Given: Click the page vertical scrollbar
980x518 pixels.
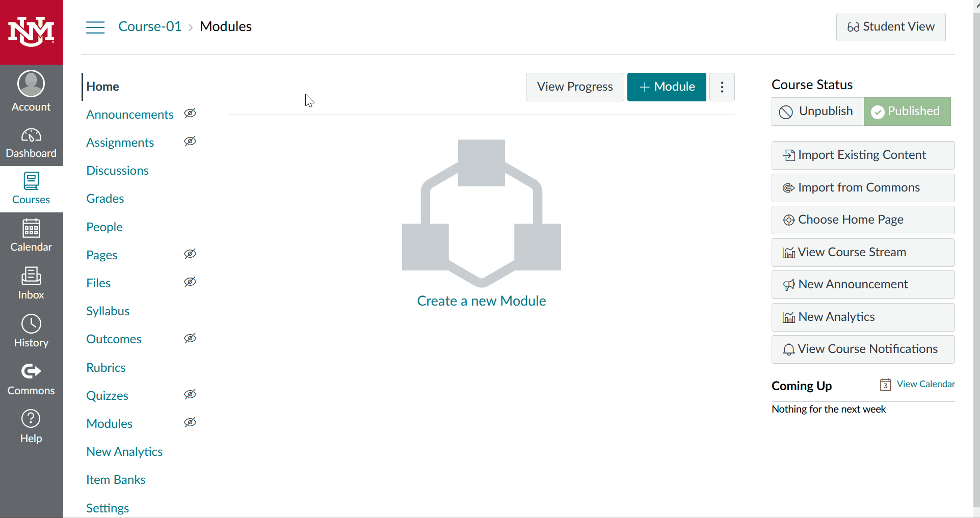Looking at the screenshot, I should click(x=976, y=259).
